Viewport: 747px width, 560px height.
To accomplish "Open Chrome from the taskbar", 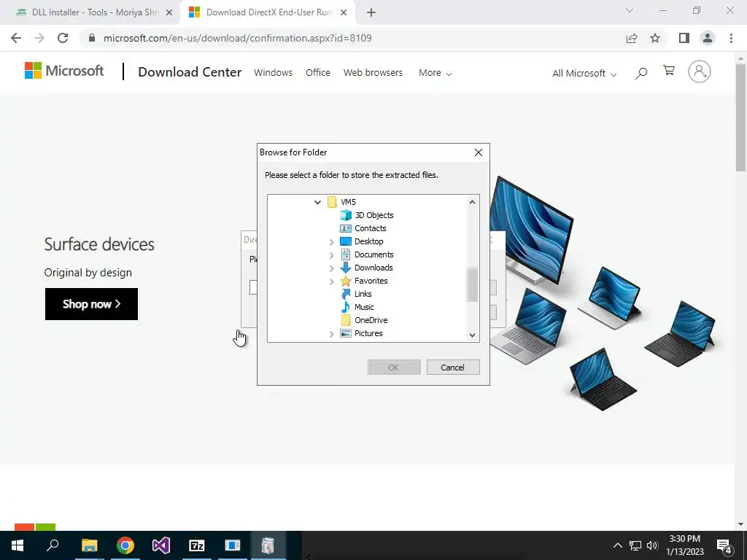I will point(125,545).
